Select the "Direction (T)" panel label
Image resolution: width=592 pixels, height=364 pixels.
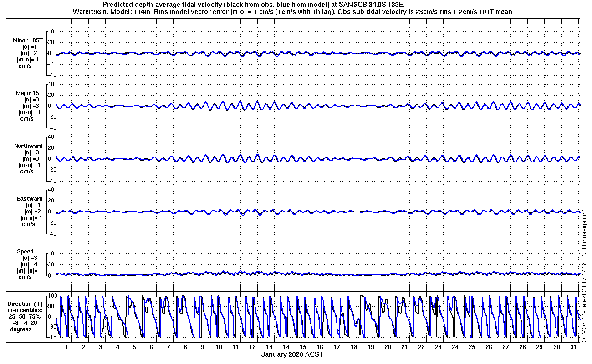(x=26, y=303)
